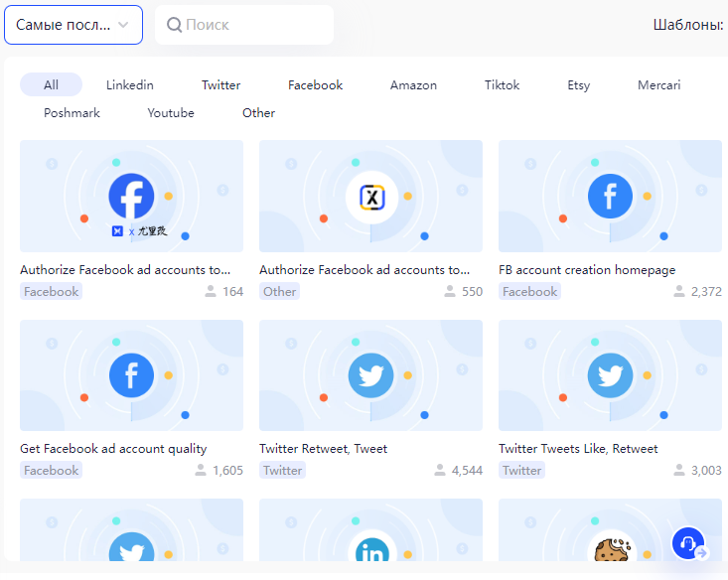Screen dimensions: 728x580
Task: Click Twitter tag under Twitter Retweet, Tweet
Action: coord(282,471)
